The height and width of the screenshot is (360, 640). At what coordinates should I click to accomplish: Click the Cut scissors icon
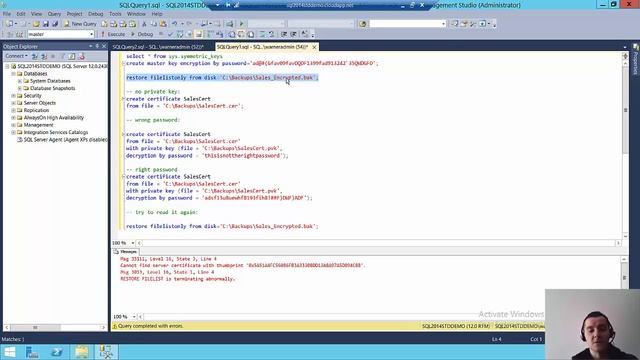pyautogui.click(x=144, y=24)
